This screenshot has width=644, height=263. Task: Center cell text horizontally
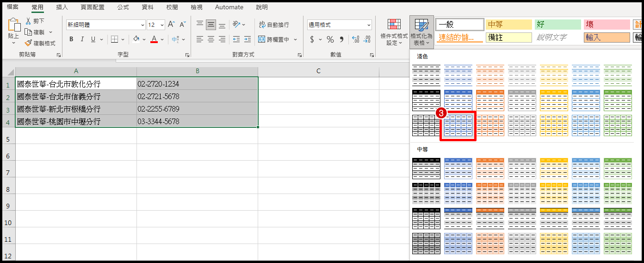[x=211, y=39]
